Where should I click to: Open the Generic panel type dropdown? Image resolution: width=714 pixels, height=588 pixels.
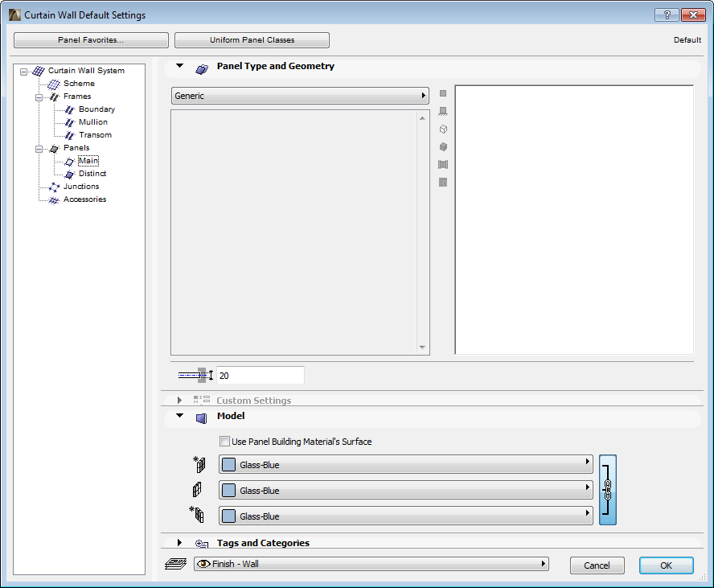[300, 96]
